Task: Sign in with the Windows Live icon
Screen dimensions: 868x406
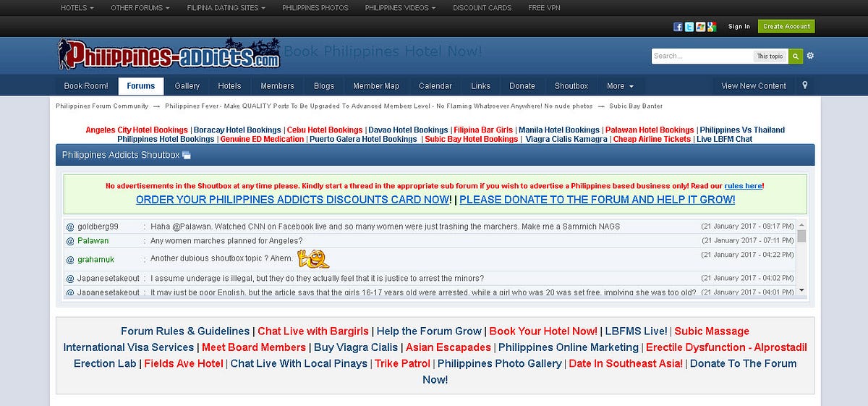Action: click(x=700, y=27)
